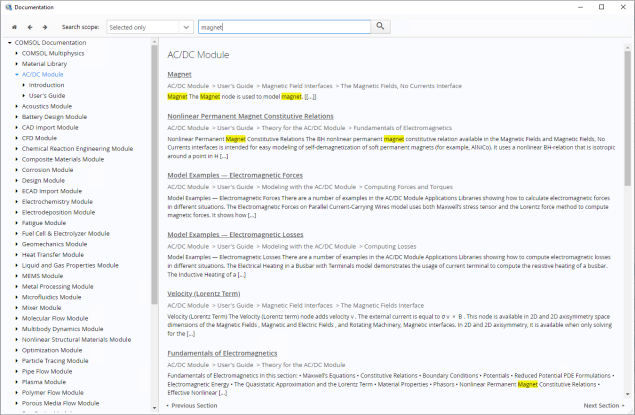Expand CAD Import Module arrow

[17, 127]
